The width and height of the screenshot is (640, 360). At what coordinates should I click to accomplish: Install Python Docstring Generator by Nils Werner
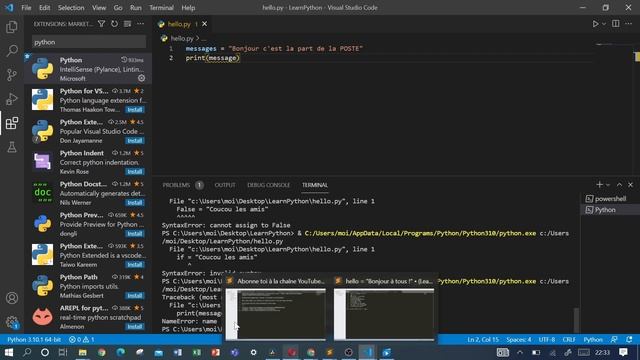[x=135, y=203]
